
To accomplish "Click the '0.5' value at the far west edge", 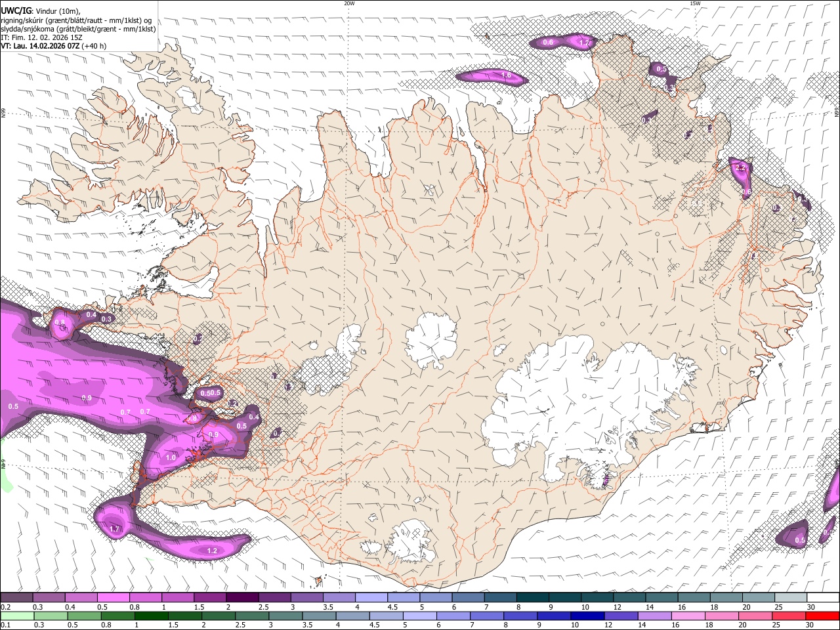I will click(x=13, y=406).
